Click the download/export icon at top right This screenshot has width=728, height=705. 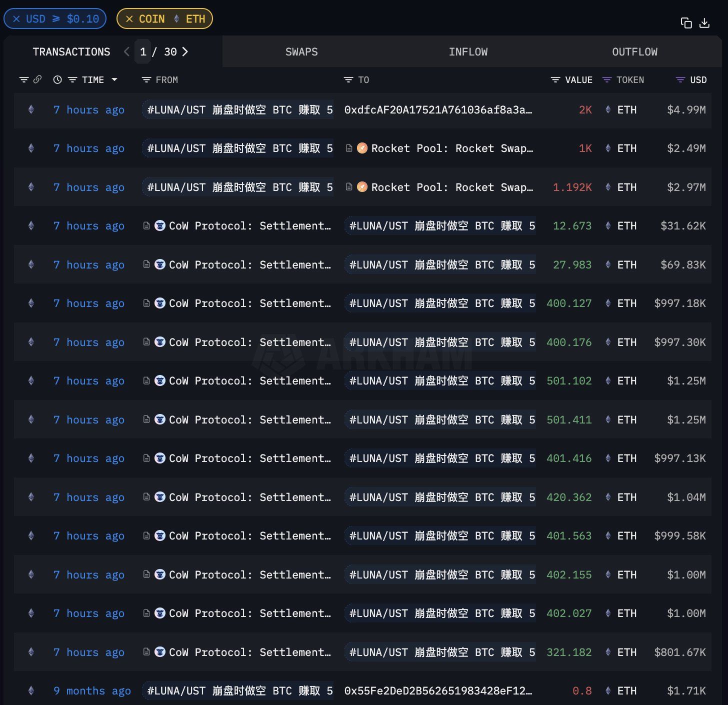point(704,22)
